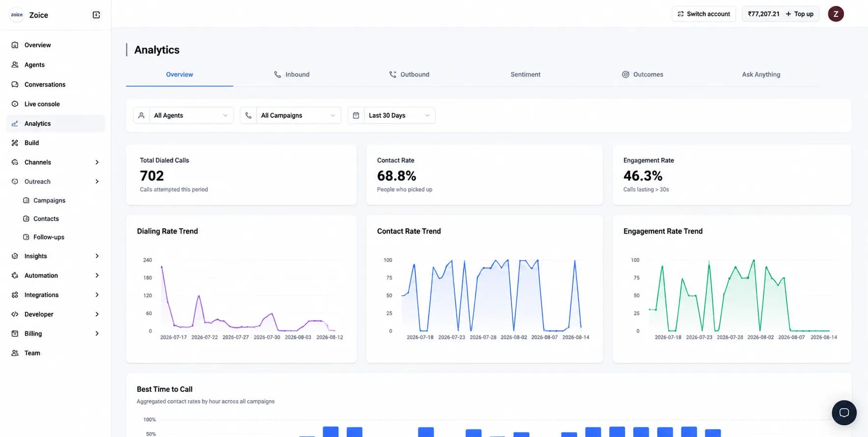Image resolution: width=868 pixels, height=437 pixels.
Task: Expand the Developer submenu chevron
Action: tap(97, 314)
